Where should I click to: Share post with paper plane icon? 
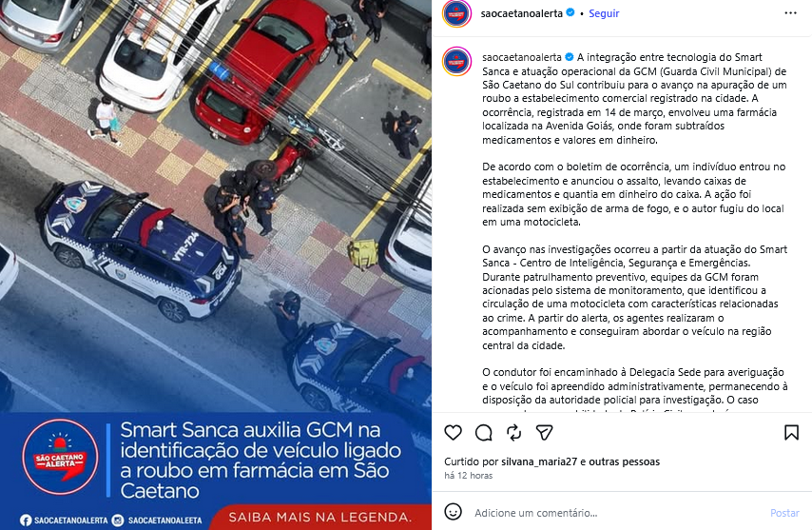544,433
